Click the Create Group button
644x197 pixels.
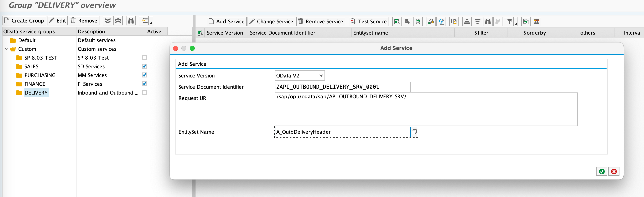[24, 21]
